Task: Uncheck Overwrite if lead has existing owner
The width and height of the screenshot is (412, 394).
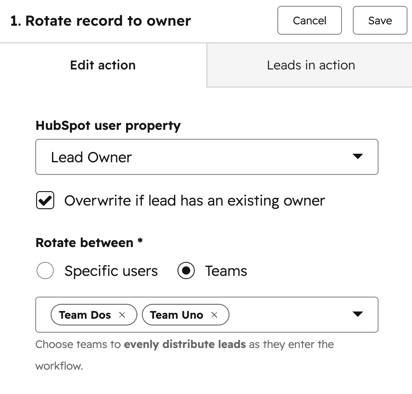Action: point(45,200)
